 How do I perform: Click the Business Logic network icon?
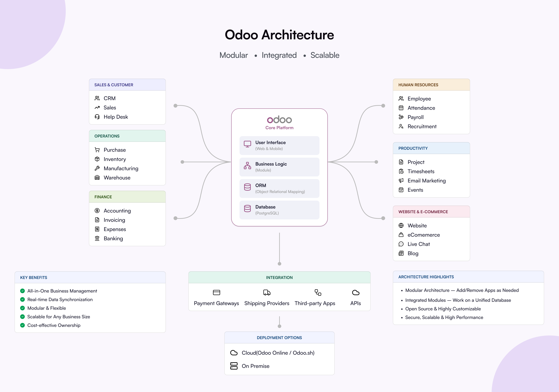pos(247,166)
